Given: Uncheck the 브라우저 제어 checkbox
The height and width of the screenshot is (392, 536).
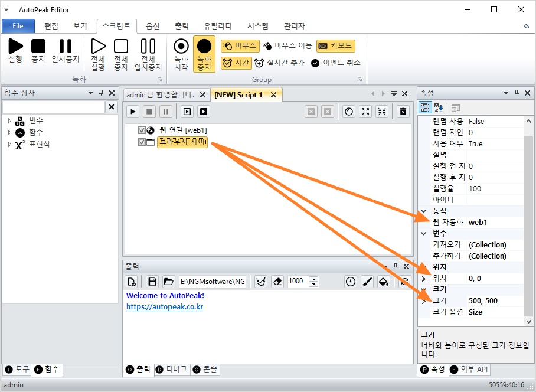Looking at the screenshot, I should (142, 142).
